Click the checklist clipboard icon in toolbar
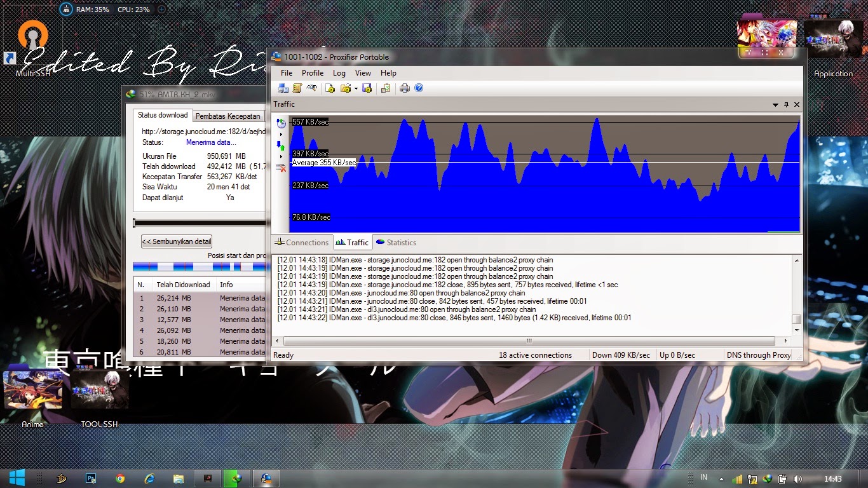The height and width of the screenshot is (488, 868). tap(386, 88)
